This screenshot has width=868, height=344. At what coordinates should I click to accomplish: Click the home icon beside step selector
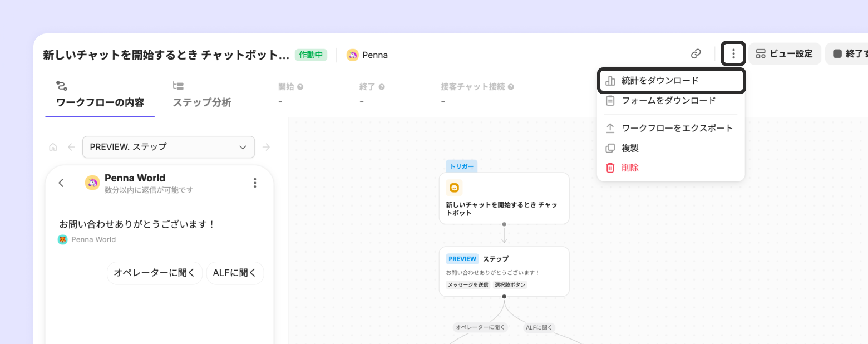click(53, 148)
